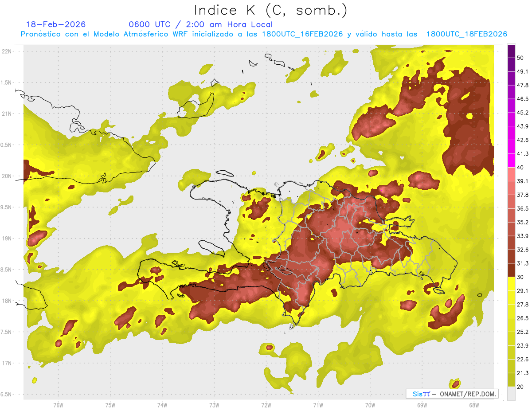The height and width of the screenshot is (411, 532).
Task: Click '0600 UTC / 2:00 am Hora Local' text
Action: (x=201, y=24)
